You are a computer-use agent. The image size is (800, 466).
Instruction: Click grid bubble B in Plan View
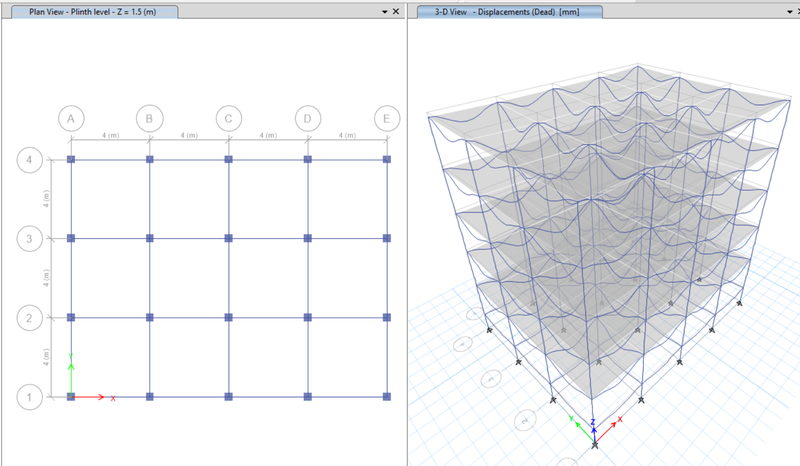[x=149, y=118]
